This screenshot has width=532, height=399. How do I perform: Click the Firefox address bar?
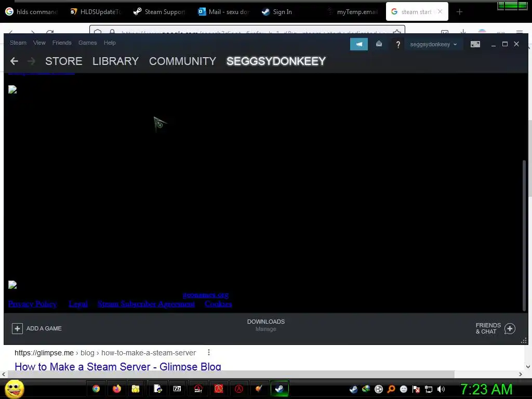tap(247, 31)
